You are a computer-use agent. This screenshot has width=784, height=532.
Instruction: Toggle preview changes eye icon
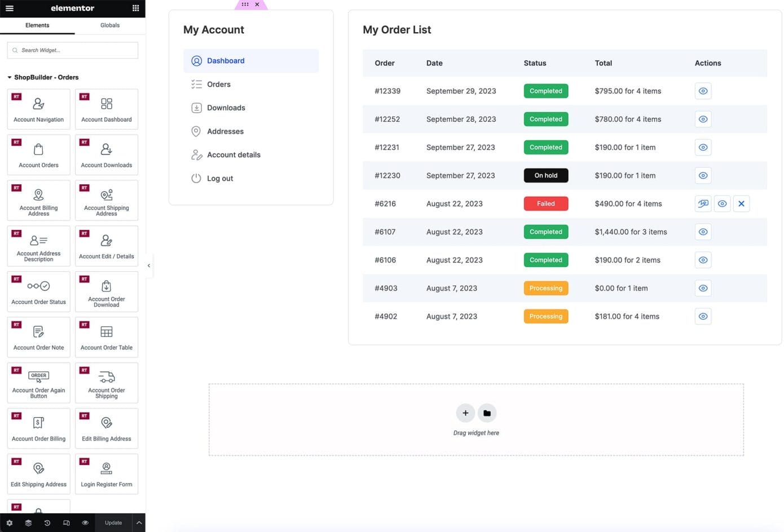[x=85, y=523]
